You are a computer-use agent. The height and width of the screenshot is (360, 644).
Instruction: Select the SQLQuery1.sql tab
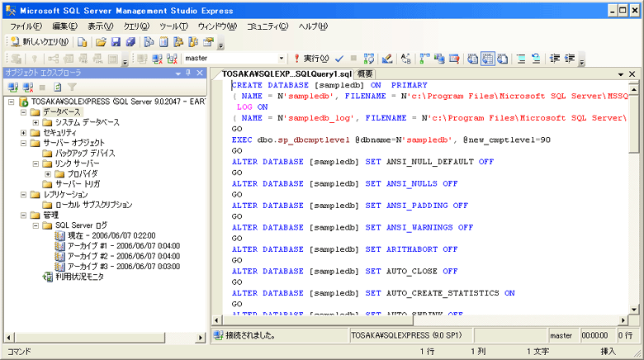pyautogui.click(x=286, y=74)
